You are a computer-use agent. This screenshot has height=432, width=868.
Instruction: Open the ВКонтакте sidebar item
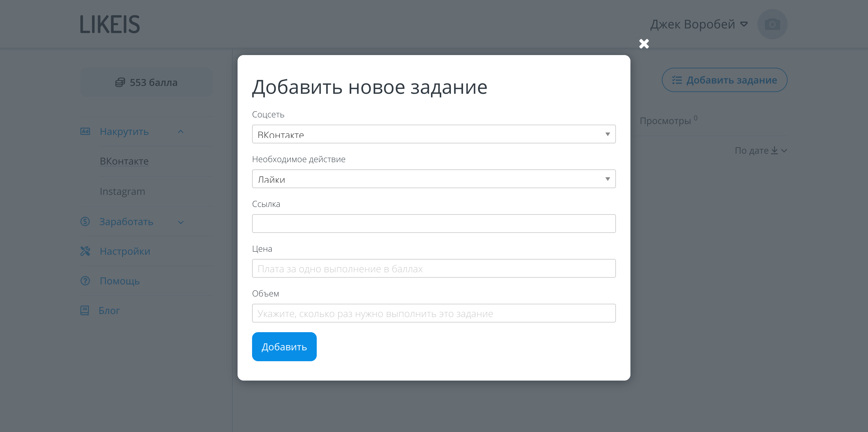pos(124,161)
